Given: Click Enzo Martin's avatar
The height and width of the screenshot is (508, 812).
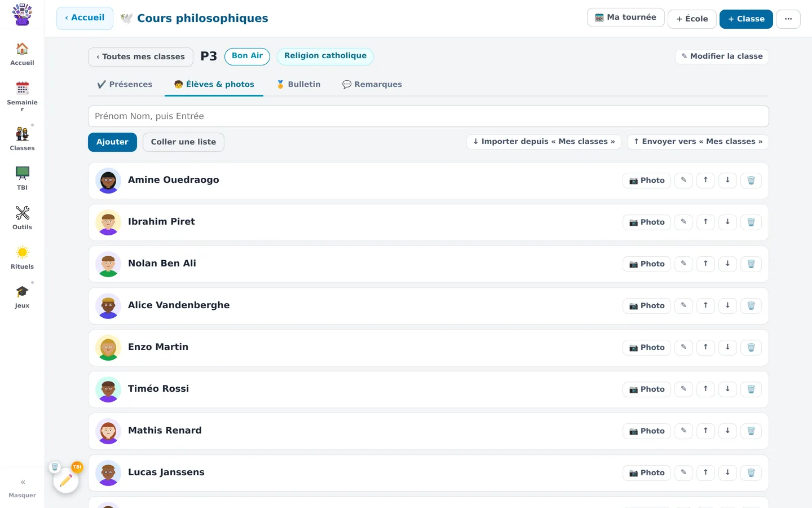Looking at the screenshot, I should pos(108,348).
